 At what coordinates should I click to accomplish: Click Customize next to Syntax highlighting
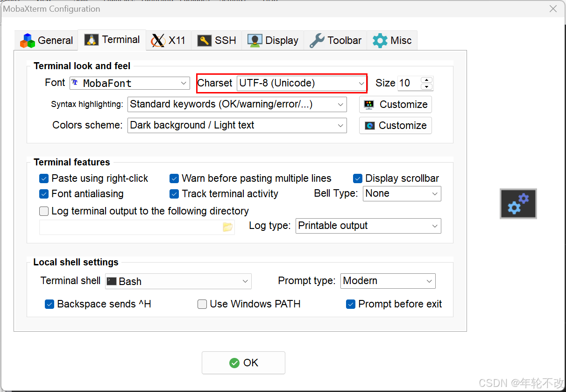point(396,104)
